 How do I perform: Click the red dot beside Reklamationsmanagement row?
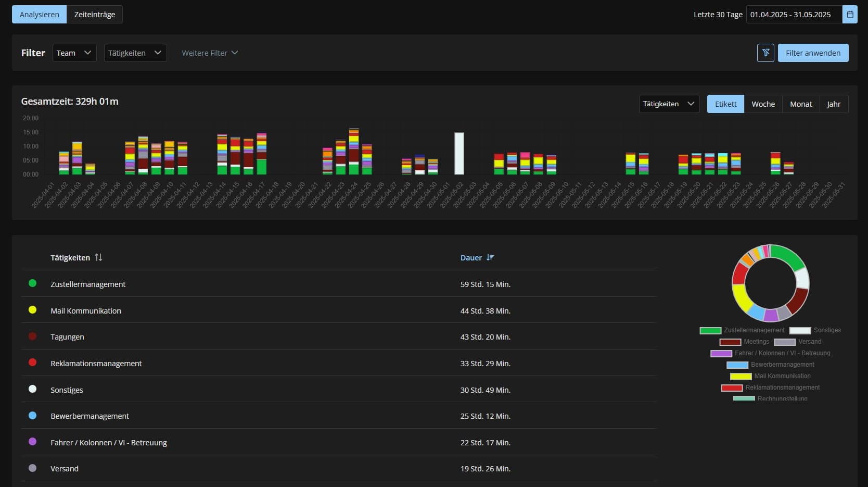[32, 363]
